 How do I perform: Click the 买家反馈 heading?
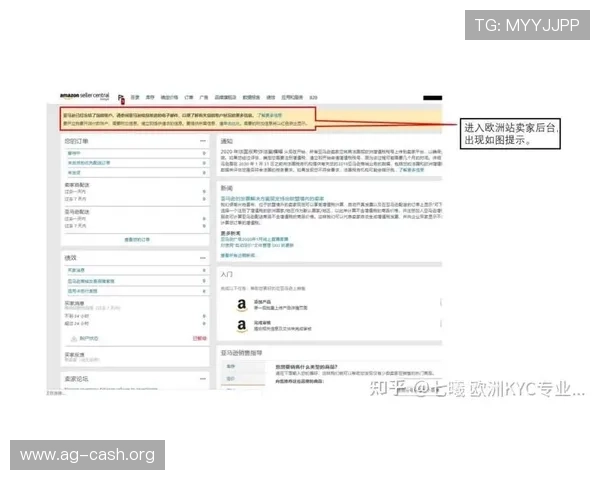pyautogui.click(x=74, y=355)
